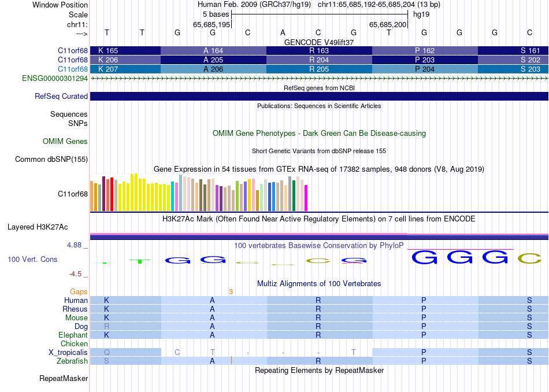Click the light blue C11orf68 label beside K 207
549x392 pixels.
coord(73,69)
